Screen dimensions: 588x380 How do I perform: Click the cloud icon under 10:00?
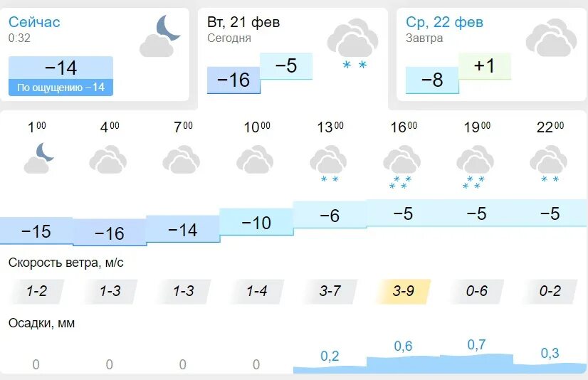pos(255,159)
